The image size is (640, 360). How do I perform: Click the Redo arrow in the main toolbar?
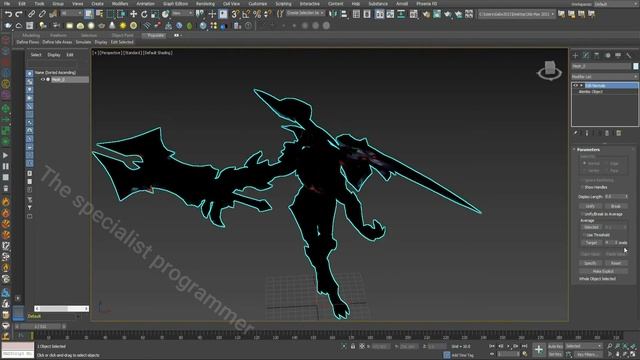click(x=19, y=14)
